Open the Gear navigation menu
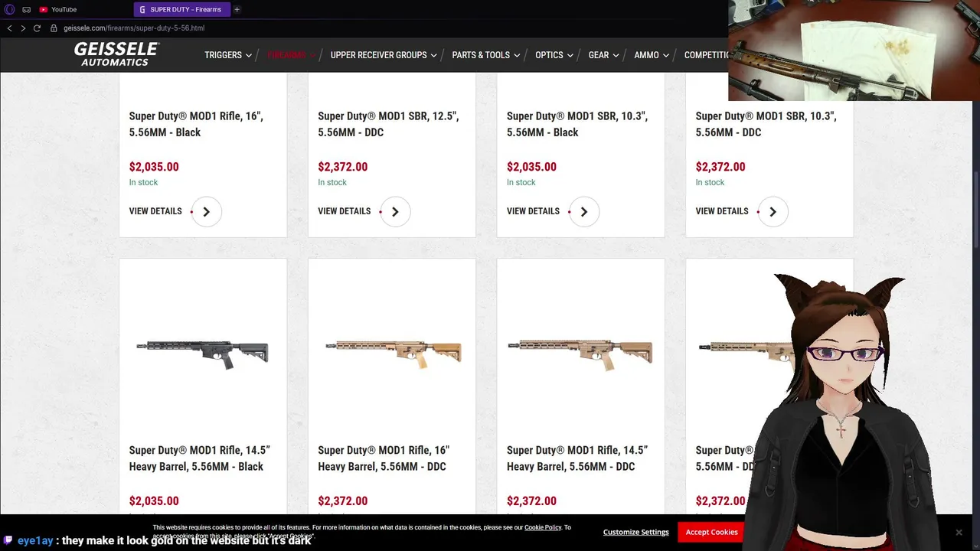Image resolution: width=980 pixels, height=551 pixels. click(603, 55)
